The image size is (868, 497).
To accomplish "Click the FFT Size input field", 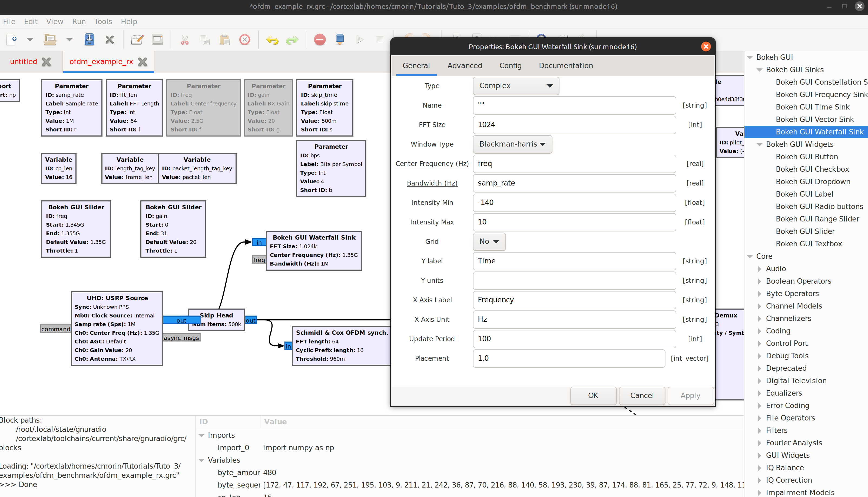I will click(574, 125).
